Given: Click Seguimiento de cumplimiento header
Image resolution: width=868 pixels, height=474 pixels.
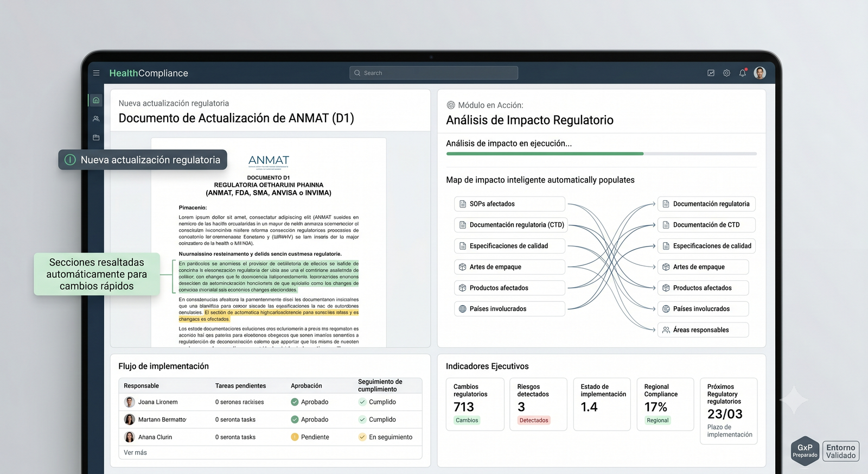Looking at the screenshot, I should tap(380, 385).
